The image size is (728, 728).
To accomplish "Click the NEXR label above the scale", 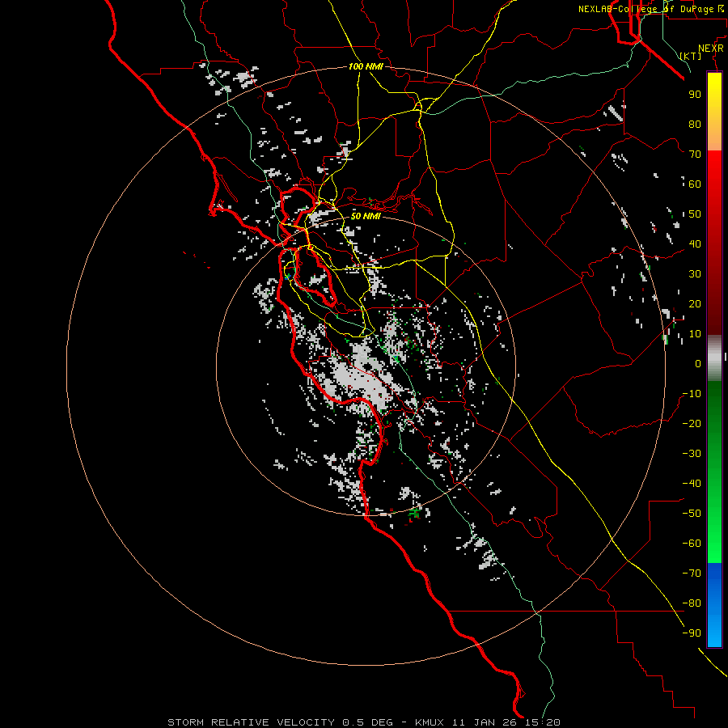I will click(x=711, y=49).
